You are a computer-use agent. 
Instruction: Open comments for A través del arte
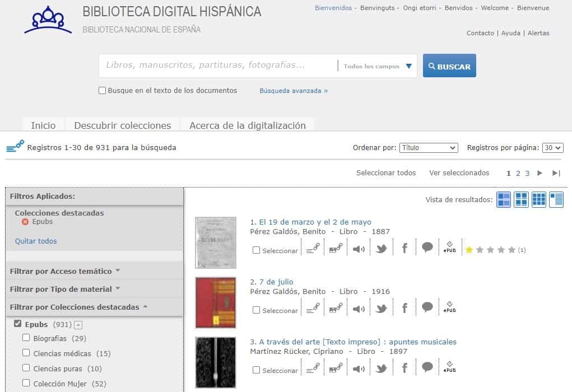click(x=427, y=367)
